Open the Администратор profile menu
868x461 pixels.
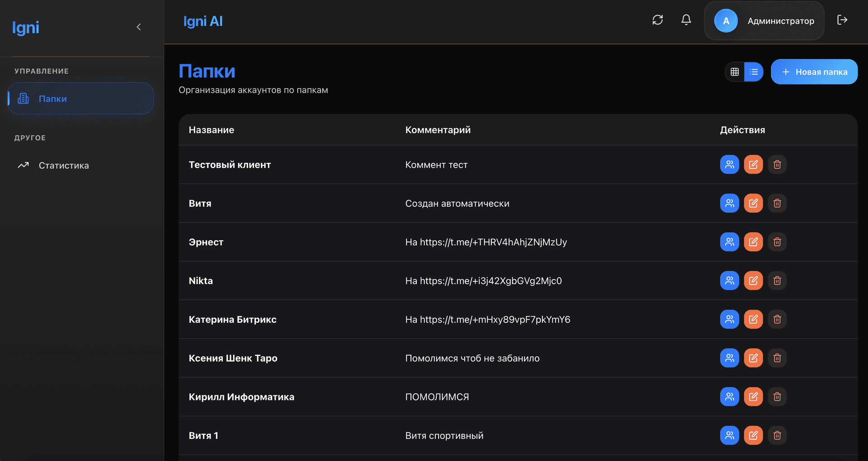[764, 21]
